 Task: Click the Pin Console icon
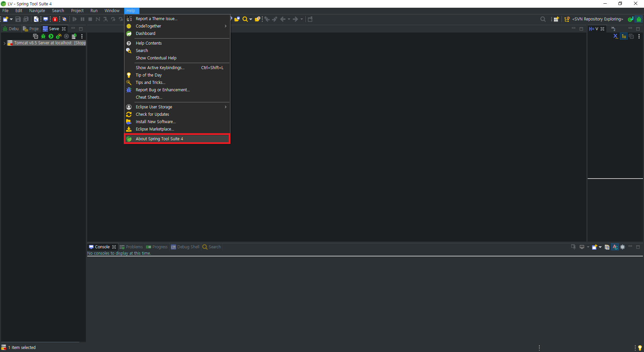pyautogui.click(x=573, y=247)
